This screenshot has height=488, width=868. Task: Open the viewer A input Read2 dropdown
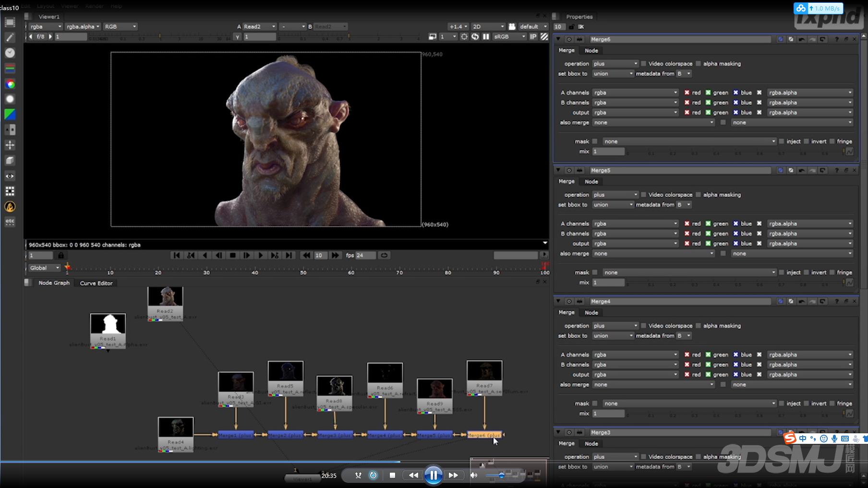259,26
